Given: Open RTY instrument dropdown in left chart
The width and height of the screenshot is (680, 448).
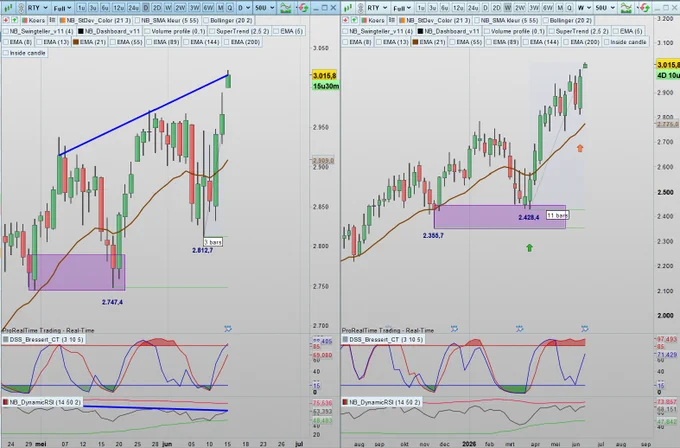Looking at the screenshot, I should (x=37, y=8).
